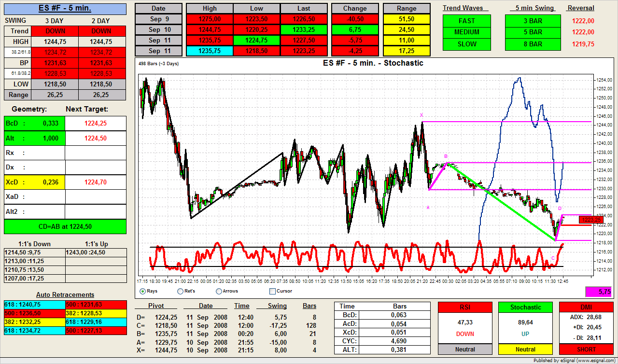
Task: Click the SLOW trend wave button
Action: [467, 44]
